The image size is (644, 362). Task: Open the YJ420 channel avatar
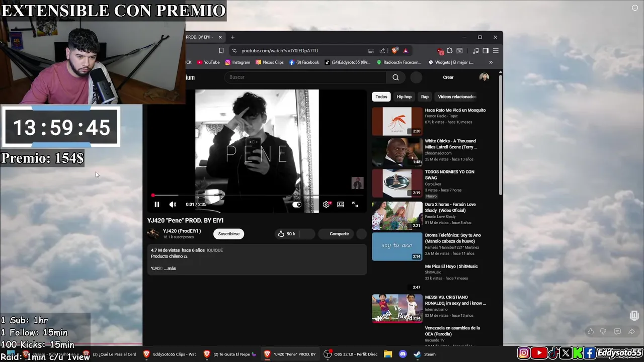(153, 234)
